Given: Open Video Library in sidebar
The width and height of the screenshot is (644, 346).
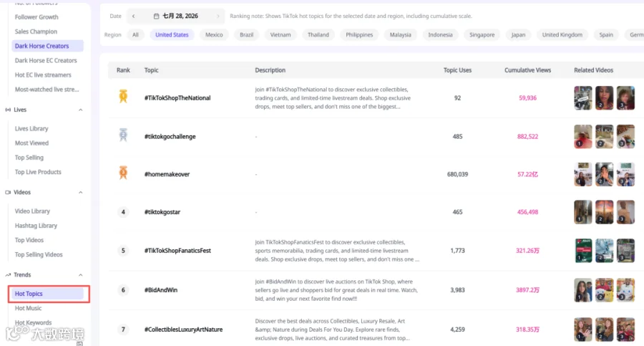Looking at the screenshot, I should click(x=32, y=211).
